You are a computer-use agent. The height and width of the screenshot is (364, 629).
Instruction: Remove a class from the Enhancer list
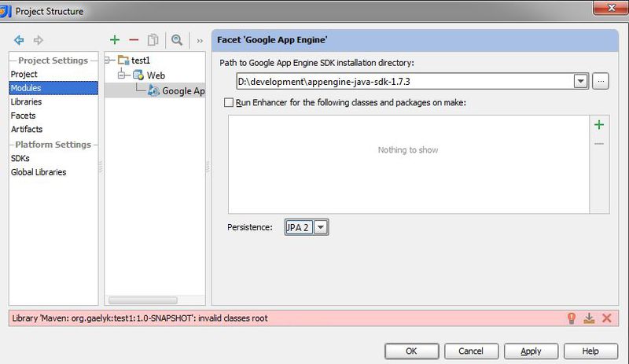point(599,144)
